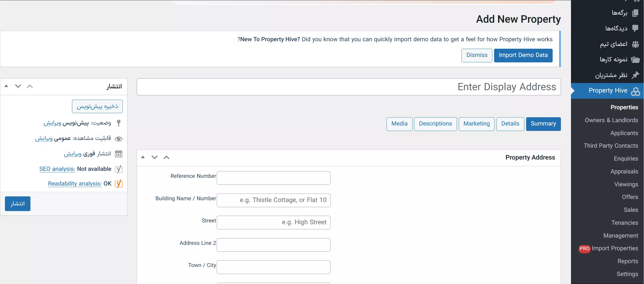Open the SEO analysis link
Viewport: 644px width, 284px height.
pyautogui.click(x=57, y=169)
